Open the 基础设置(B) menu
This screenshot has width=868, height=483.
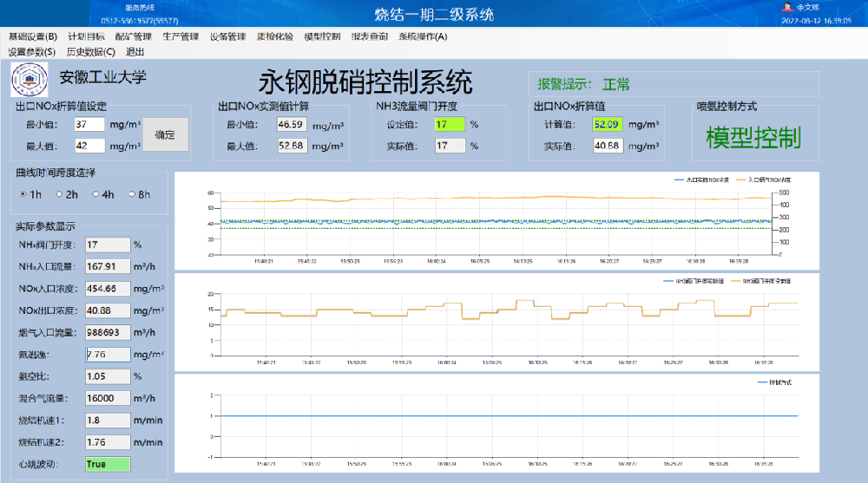(33, 36)
